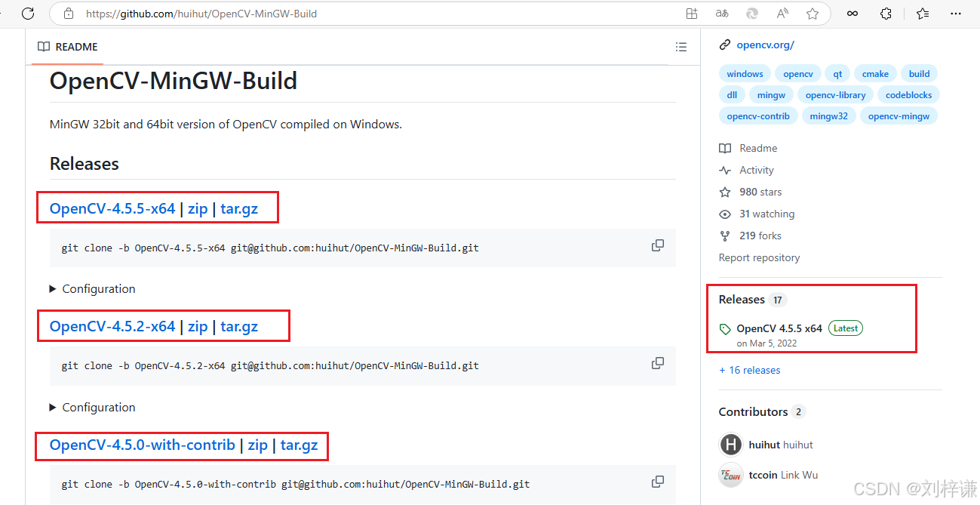Open the OpenCV 4.5.5 x64 latest release
Screen dimensions: 980x505
[x=779, y=328]
